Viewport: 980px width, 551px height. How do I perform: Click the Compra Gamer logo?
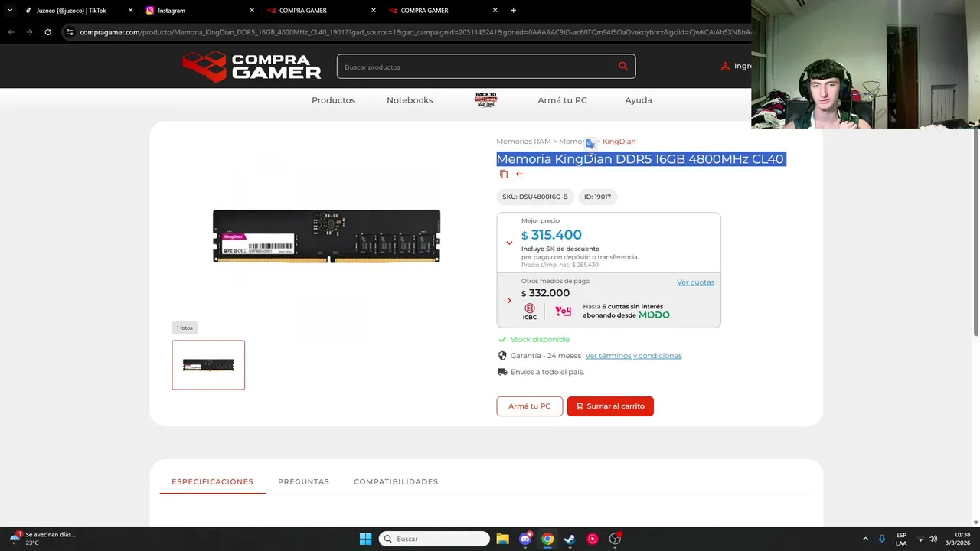(252, 67)
